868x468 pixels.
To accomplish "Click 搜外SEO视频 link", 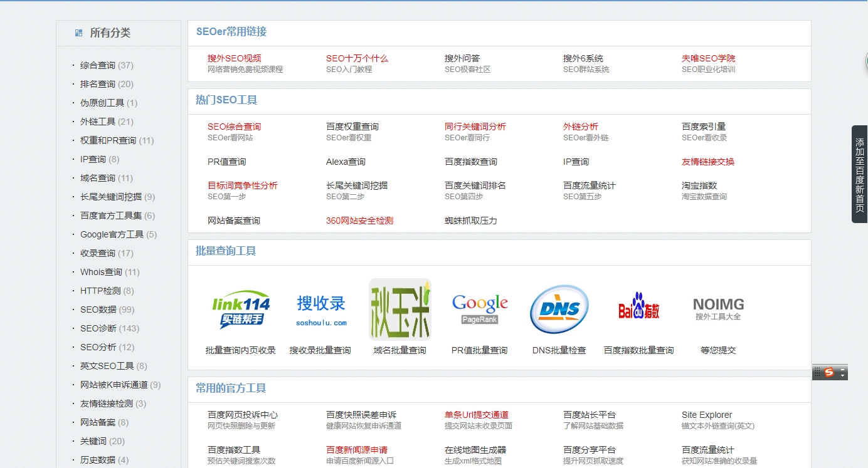I will tap(234, 58).
